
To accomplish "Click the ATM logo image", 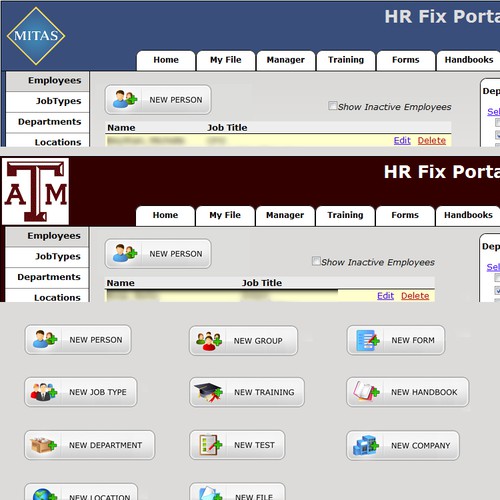I will tap(35, 191).
